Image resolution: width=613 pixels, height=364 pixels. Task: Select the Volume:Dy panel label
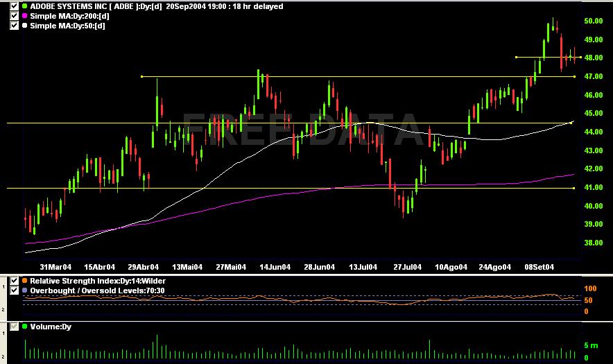coord(51,327)
